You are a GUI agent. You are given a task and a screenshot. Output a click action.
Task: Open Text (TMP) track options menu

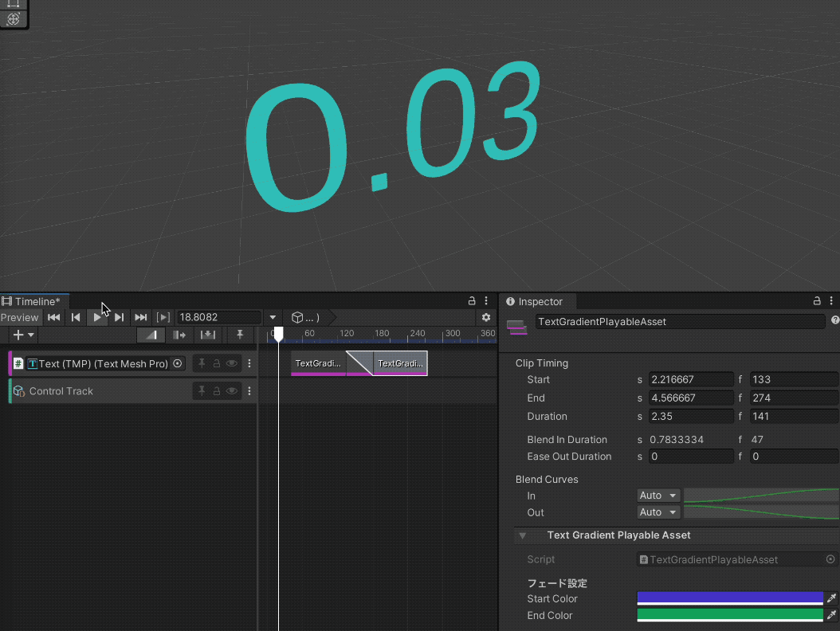tap(249, 363)
